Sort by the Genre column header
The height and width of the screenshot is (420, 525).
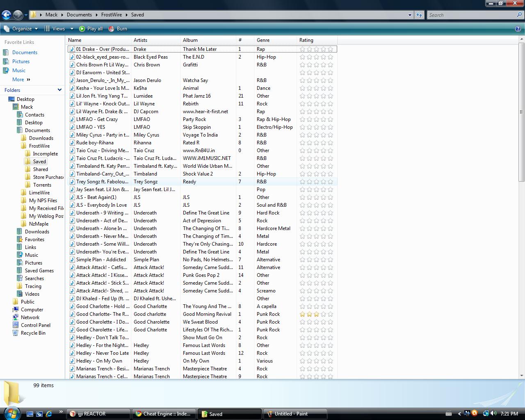tap(263, 40)
